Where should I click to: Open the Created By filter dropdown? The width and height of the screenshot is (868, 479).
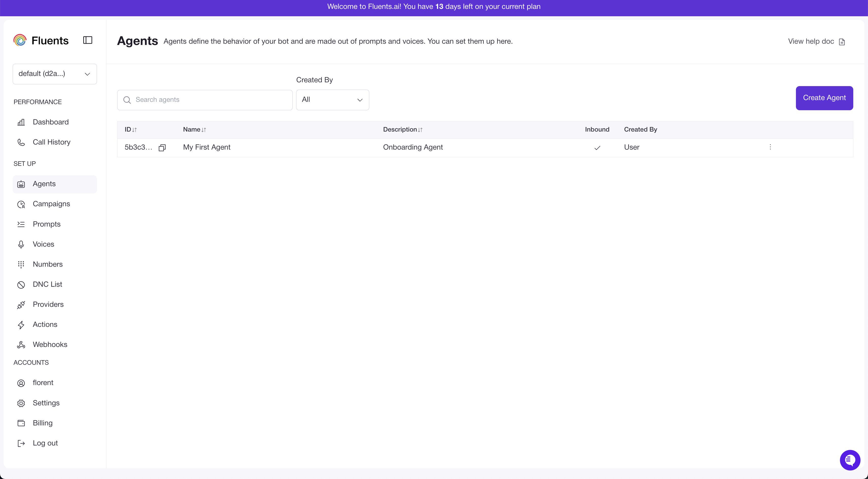click(x=332, y=100)
